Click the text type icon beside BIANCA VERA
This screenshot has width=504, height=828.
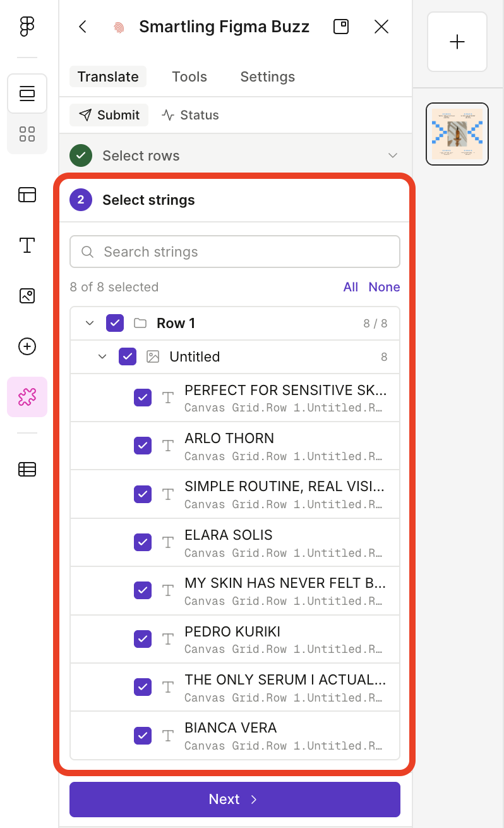point(168,735)
